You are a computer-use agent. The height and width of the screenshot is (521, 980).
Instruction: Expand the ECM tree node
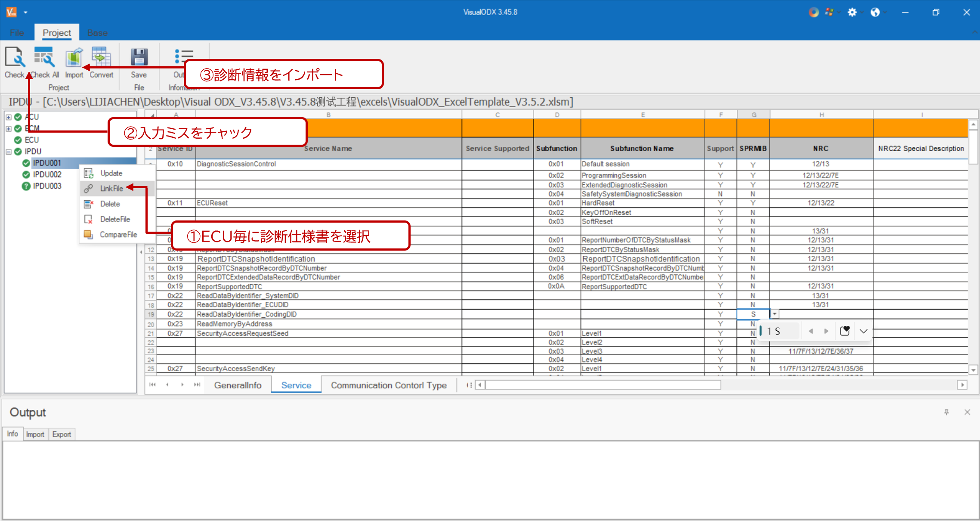tap(8, 128)
